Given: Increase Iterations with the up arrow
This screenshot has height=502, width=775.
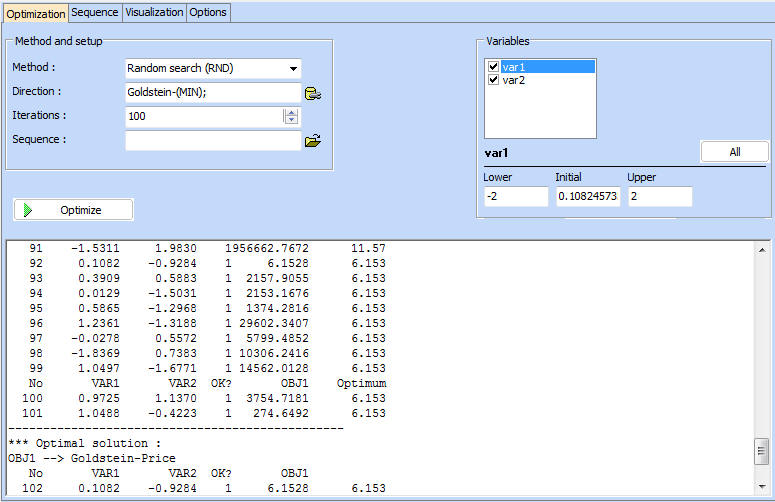Looking at the screenshot, I should coord(291,112).
